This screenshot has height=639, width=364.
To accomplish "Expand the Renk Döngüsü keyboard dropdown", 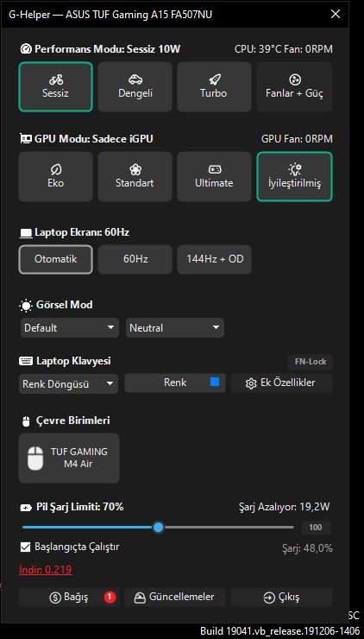I will pyautogui.click(x=68, y=384).
